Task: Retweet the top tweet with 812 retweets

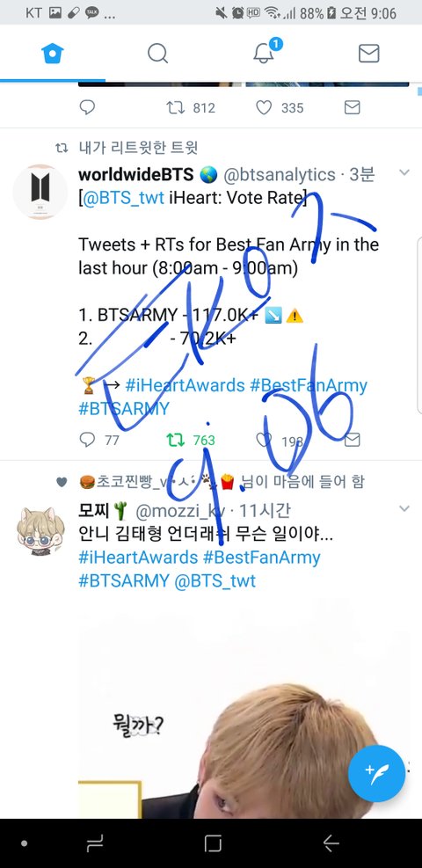Action: 175,107
